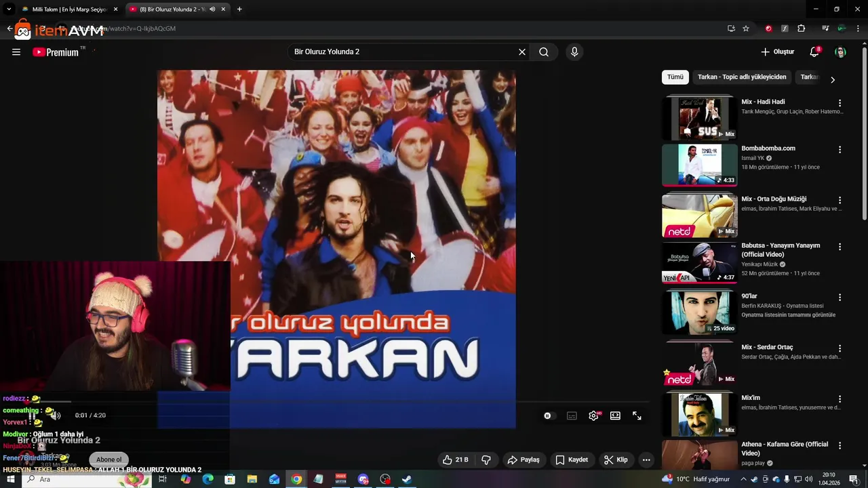Like the video (21 B)
This screenshot has width=868, height=488.
[x=455, y=460]
